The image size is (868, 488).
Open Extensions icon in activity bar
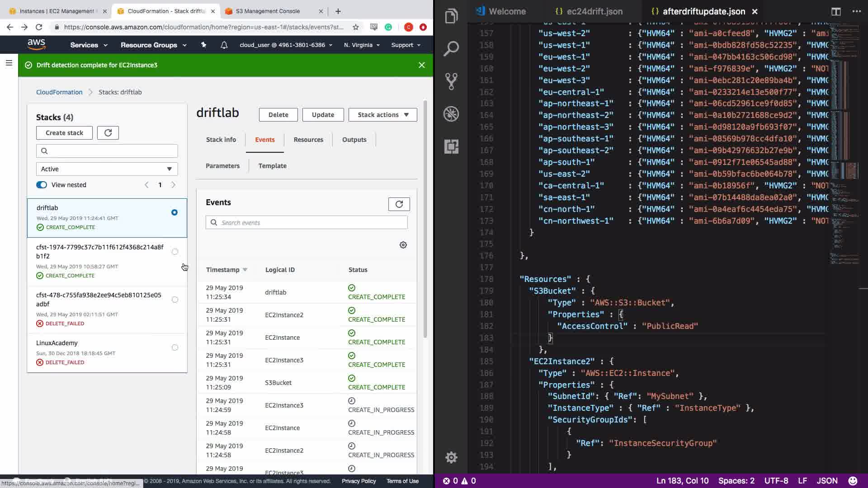click(x=451, y=146)
